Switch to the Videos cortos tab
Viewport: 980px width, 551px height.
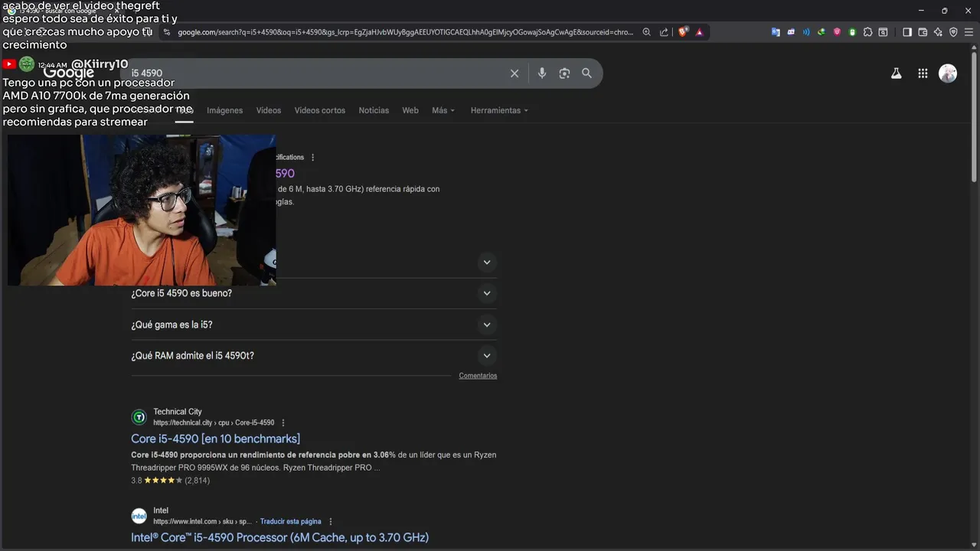pos(320,110)
